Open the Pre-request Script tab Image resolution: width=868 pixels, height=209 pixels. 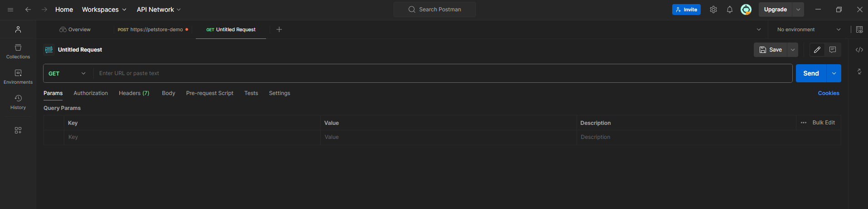[209, 93]
